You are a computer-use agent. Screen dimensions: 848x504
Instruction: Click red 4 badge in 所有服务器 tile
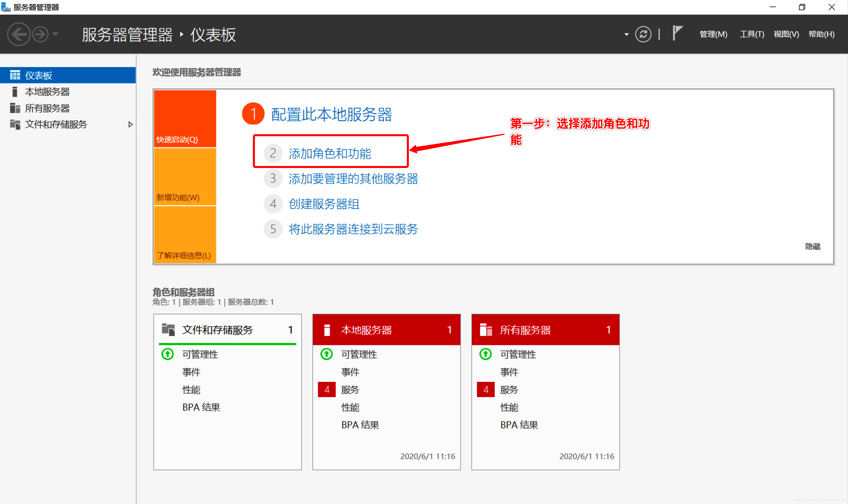[x=486, y=389]
